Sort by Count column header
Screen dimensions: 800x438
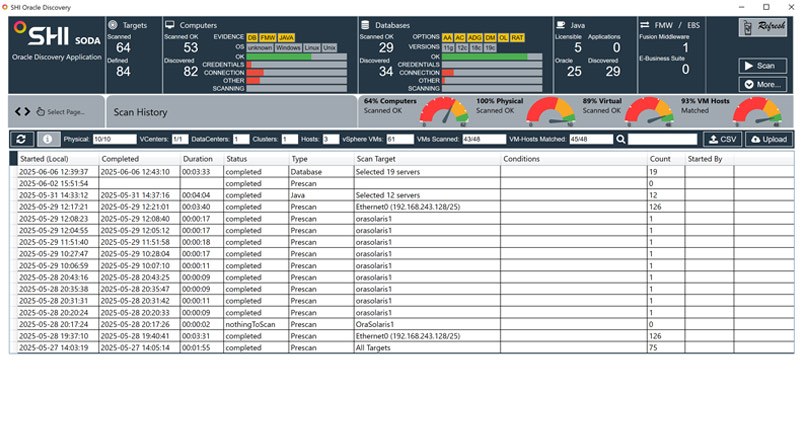(x=665, y=159)
